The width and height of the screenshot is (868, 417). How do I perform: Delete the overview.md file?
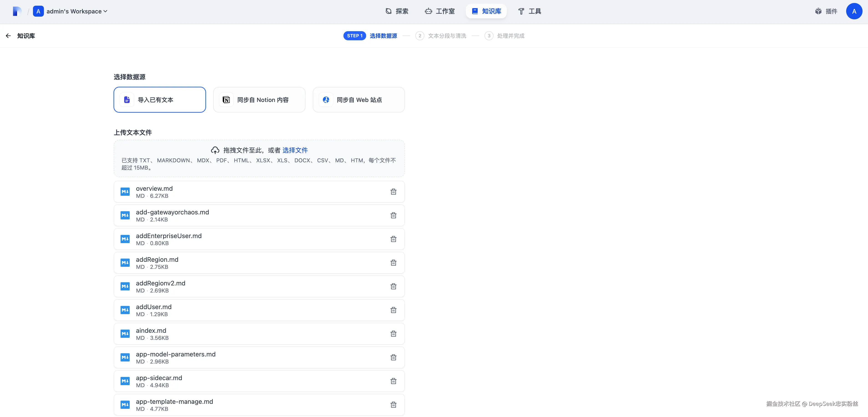(x=393, y=192)
